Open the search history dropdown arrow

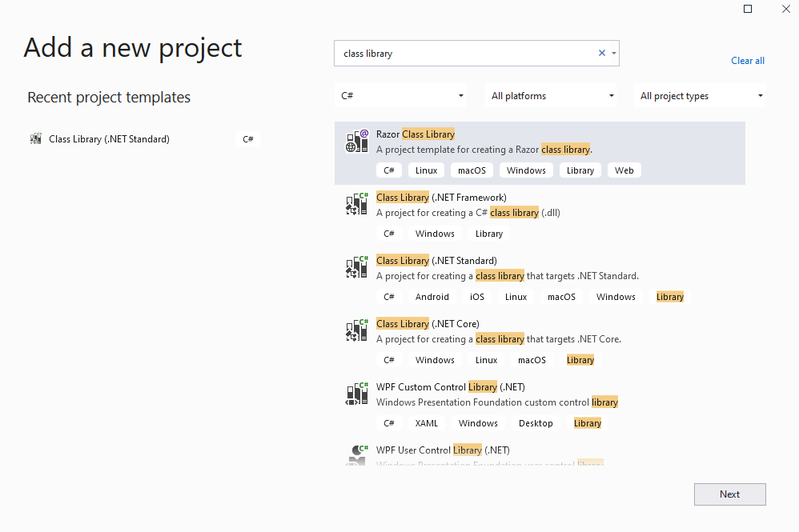tap(613, 53)
